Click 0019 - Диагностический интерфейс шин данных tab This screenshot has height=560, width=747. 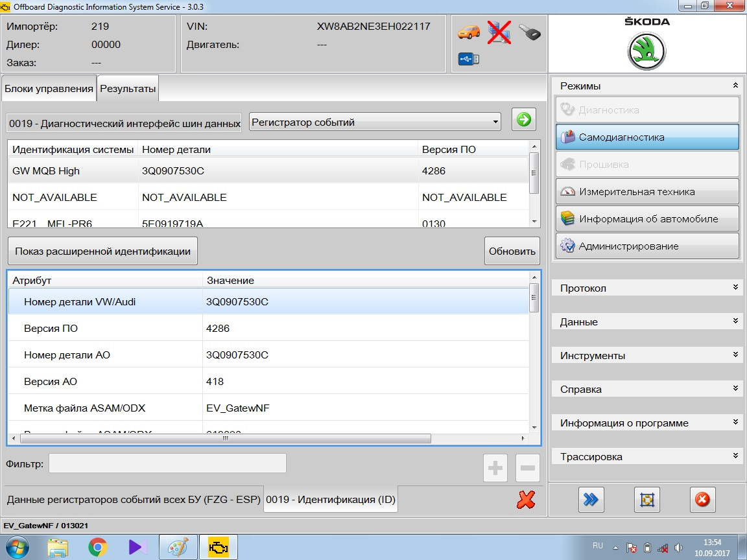pos(124,123)
